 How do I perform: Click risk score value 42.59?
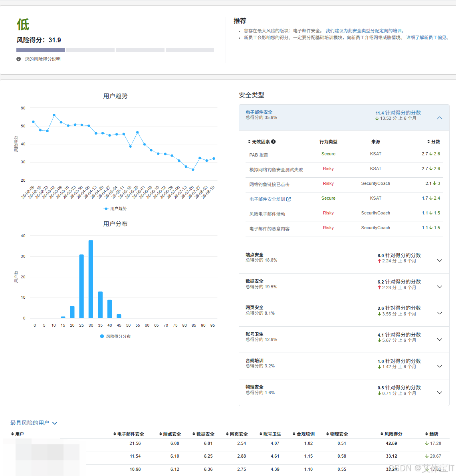(x=391, y=443)
